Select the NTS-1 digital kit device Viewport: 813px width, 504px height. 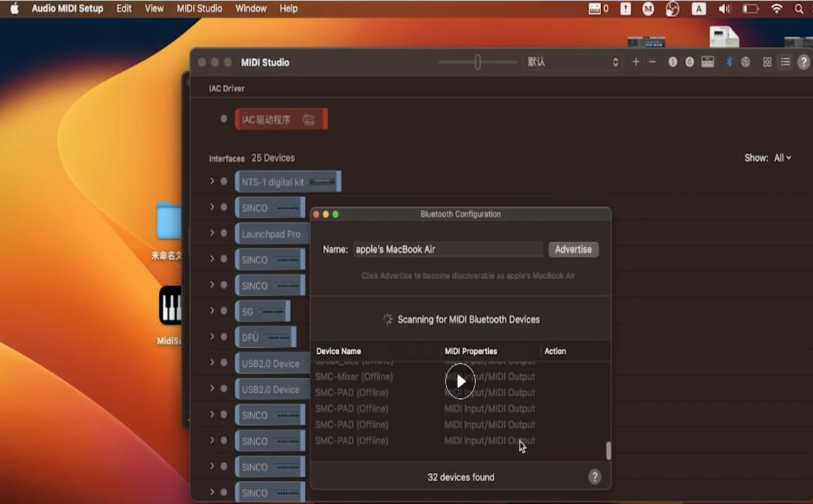[x=288, y=182]
